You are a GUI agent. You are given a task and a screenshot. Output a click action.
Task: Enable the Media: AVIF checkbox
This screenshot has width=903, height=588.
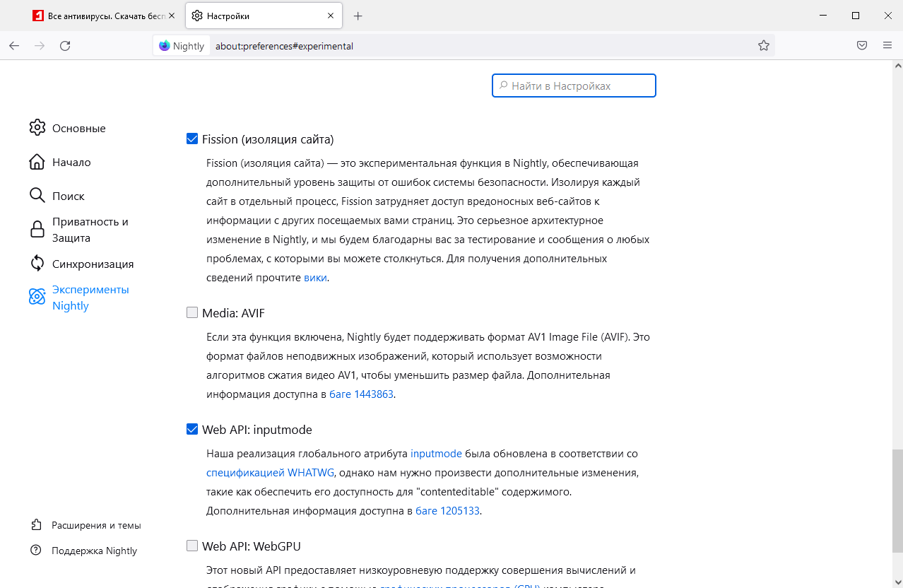(x=192, y=313)
